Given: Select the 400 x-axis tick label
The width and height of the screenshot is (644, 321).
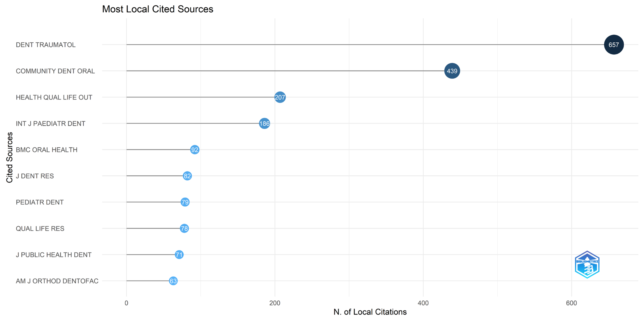Looking at the screenshot, I should (x=423, y=303).
